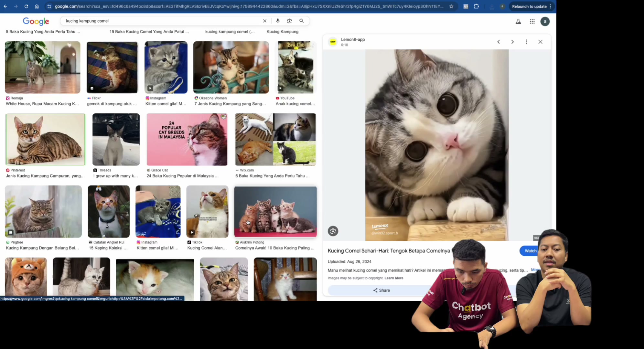Click the browser address bar URL
The image size is (644, 349).
249,6
